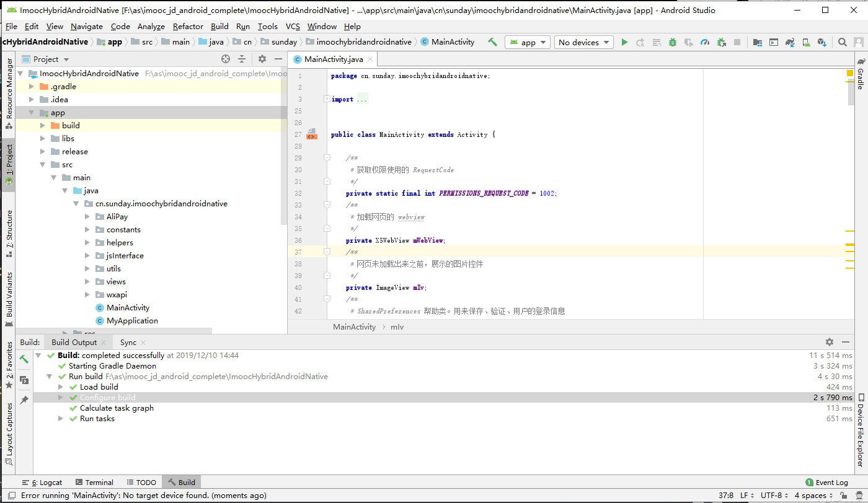The image size is (868, 503).
Task: Click Attach Debugger to Android Process icon
Action: pos(721,42)
